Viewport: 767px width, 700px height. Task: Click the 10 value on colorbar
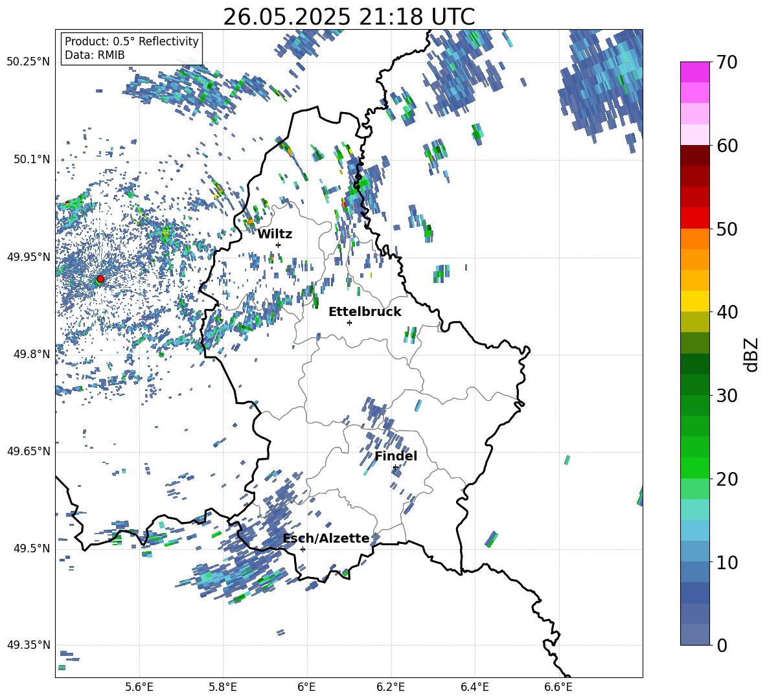727,563
